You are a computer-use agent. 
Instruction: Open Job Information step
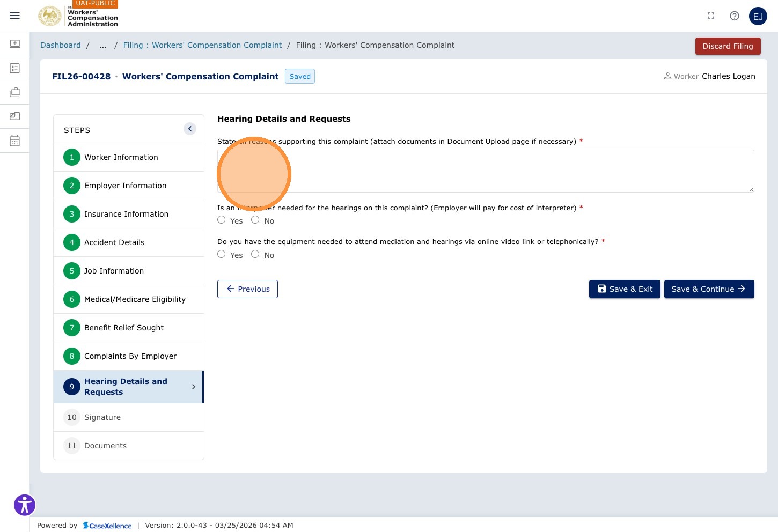click(129, 271)
